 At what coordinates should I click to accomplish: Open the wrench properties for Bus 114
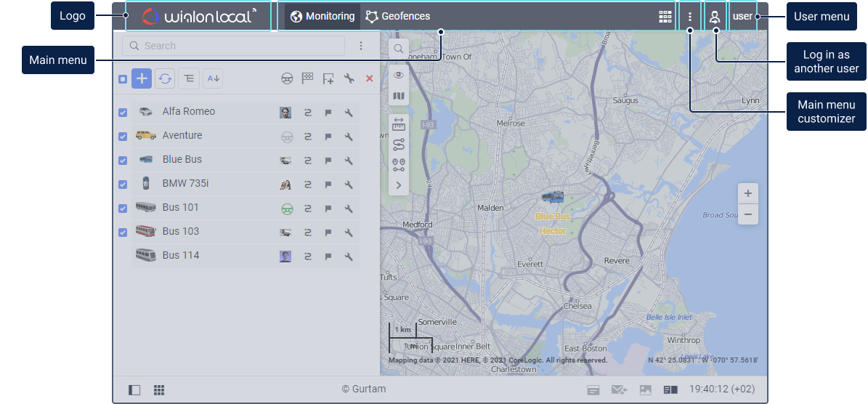[x=349, y=256]
